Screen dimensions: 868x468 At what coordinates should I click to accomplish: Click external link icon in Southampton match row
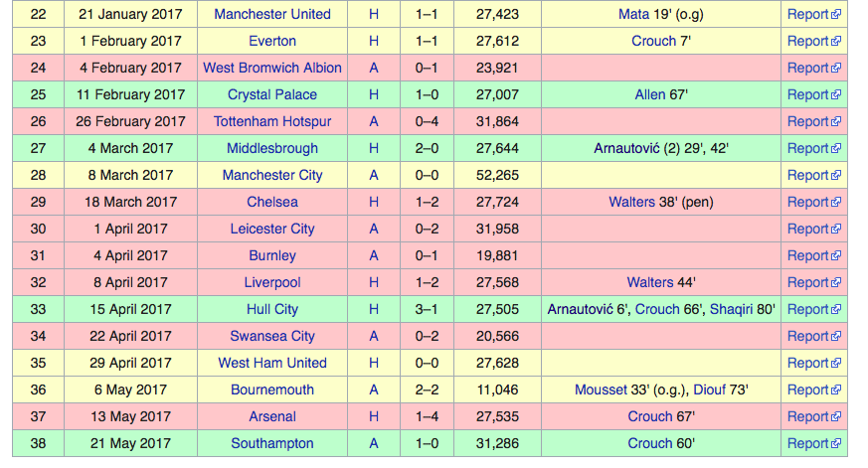(836, 444)
